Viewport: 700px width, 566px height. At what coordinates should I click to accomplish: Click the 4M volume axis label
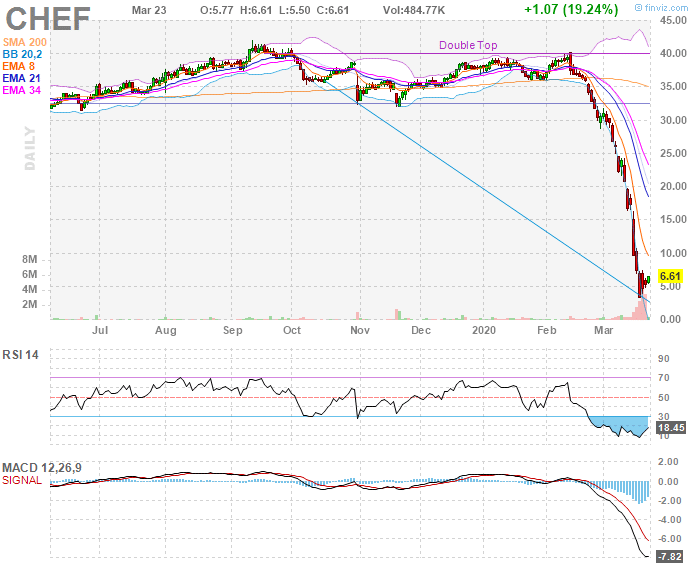tap(29, 290)
